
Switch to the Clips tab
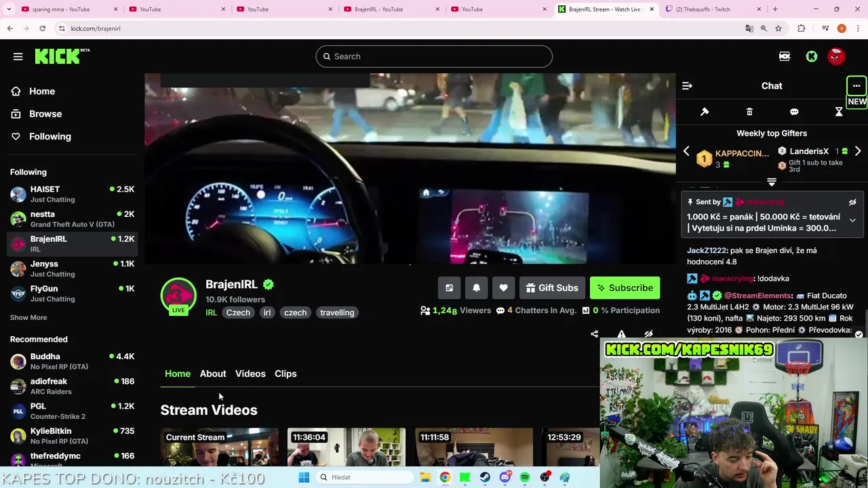point(285,373)
